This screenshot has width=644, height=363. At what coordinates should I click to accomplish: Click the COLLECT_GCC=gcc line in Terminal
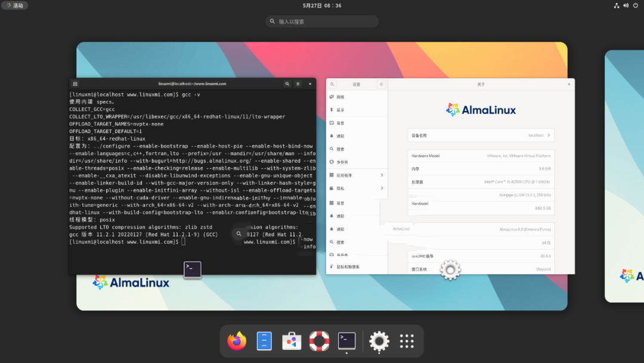92,109
